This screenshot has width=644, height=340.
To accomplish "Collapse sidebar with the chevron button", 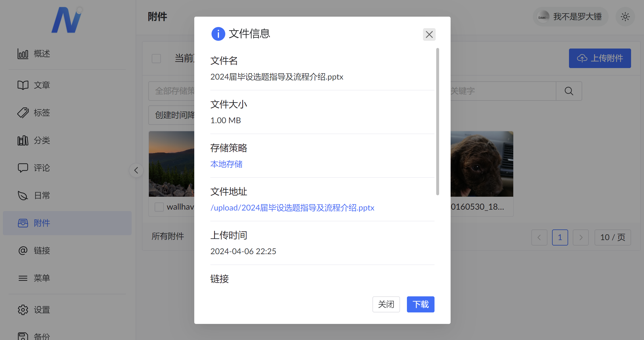I will 136,170.
